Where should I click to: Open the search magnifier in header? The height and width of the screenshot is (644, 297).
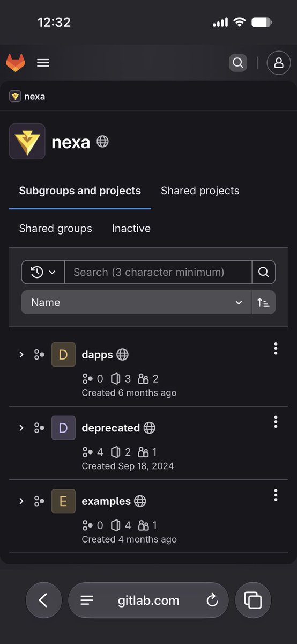238,63
